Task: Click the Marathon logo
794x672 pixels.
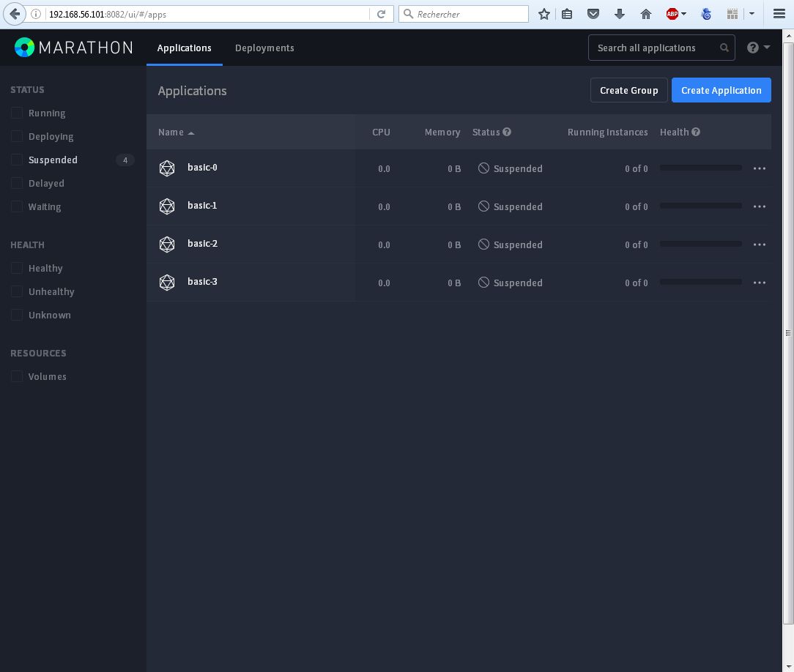Action: 73,48
